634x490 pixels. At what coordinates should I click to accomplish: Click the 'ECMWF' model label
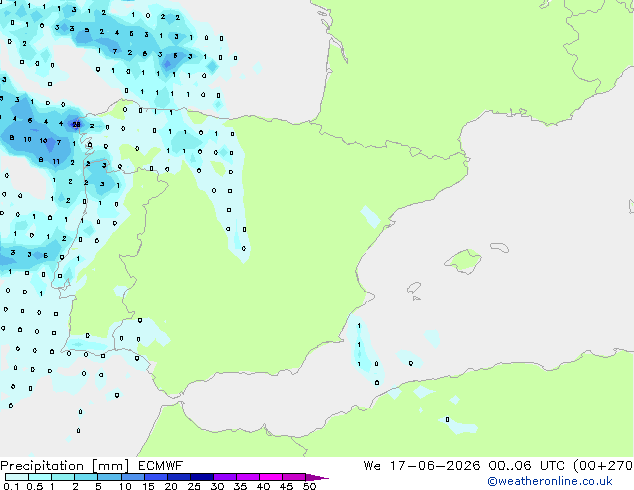[x=161, y=466]
